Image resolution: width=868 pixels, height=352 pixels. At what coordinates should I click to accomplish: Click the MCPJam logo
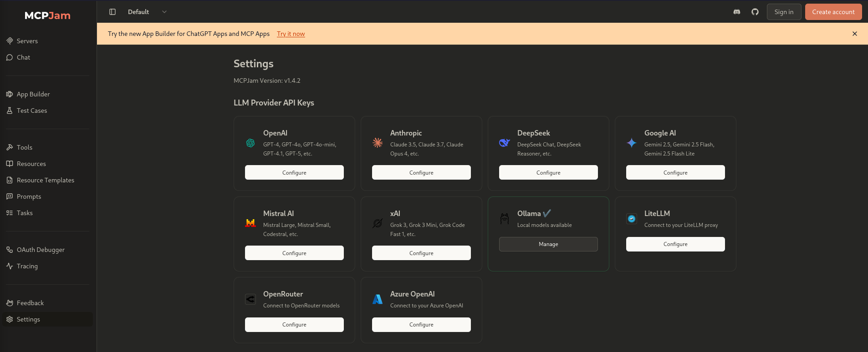48,15
